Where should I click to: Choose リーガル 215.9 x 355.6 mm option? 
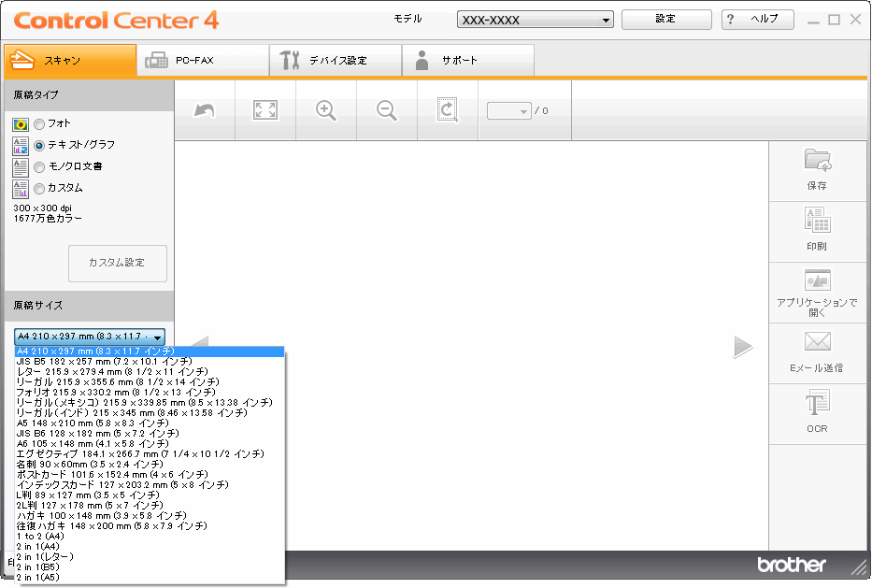click(149, 382)
